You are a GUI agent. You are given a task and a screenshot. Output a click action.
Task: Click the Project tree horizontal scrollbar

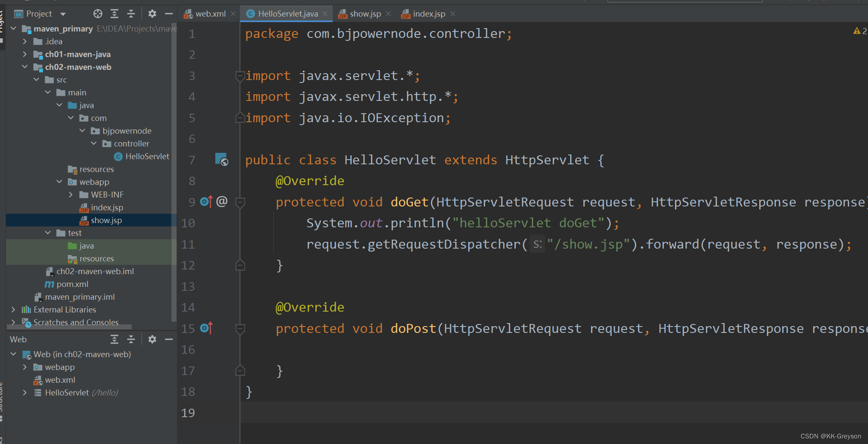pos(69,327)
